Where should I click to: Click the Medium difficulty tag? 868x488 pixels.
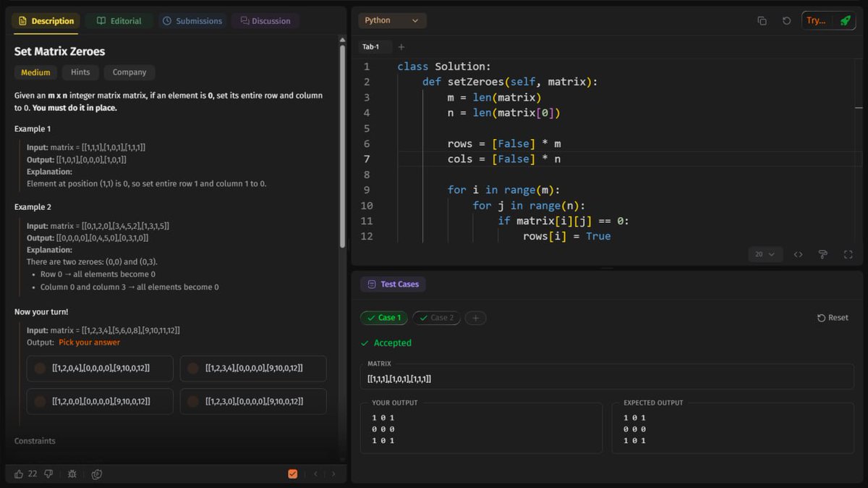35,72
